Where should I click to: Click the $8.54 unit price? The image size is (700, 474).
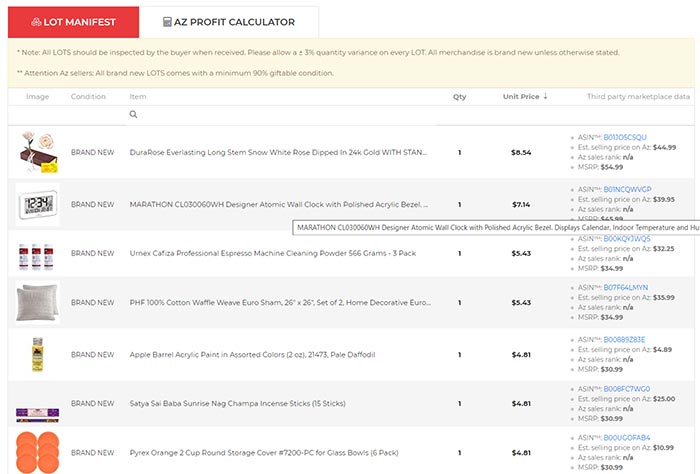(x=521, y=152)
